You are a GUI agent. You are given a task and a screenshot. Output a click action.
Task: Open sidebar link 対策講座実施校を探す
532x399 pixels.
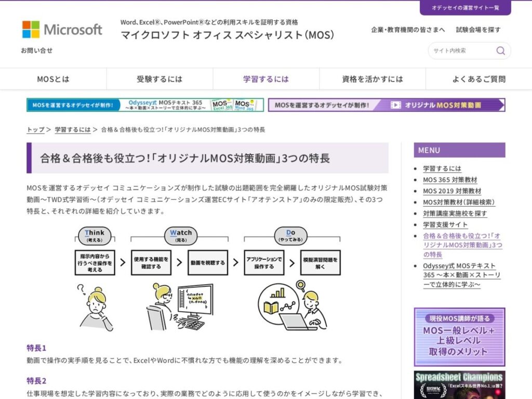coord(455,214)
